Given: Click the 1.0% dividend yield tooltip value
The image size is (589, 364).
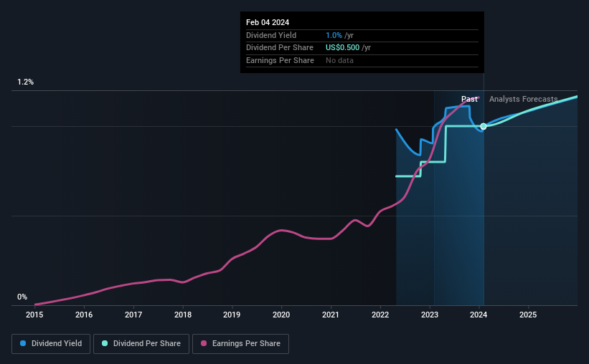Looking at the screenshot, I should (x=334, y=35).
